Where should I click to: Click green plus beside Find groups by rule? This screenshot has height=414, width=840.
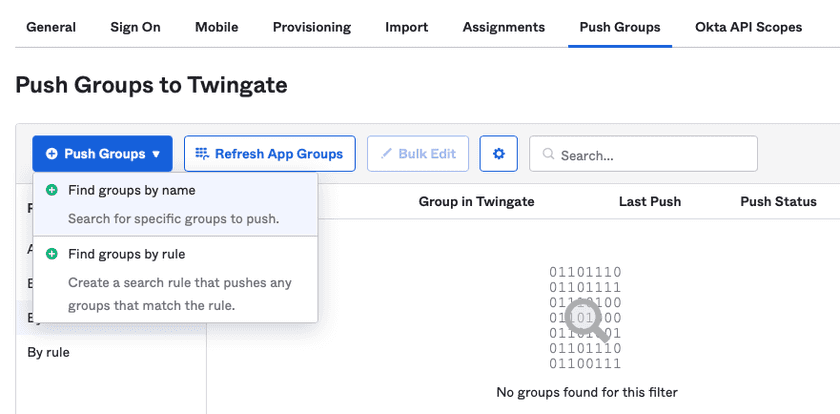(x=52, y=254)
